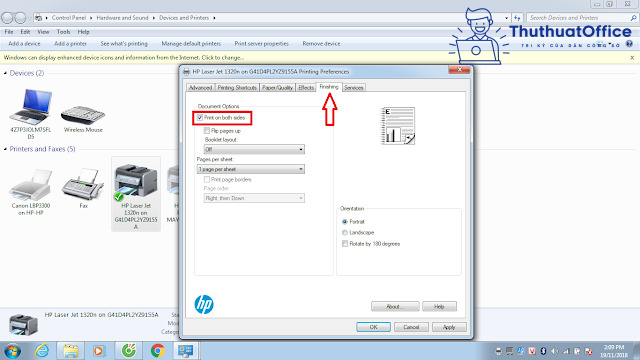This screenshot has width=640, height=360.
Task: Open the Edit menu
Action: click(25, 32)
